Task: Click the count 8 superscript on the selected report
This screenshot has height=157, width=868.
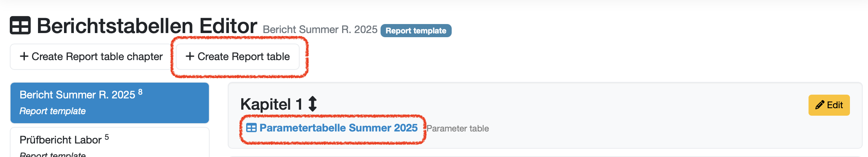Action: click(140, 92)
